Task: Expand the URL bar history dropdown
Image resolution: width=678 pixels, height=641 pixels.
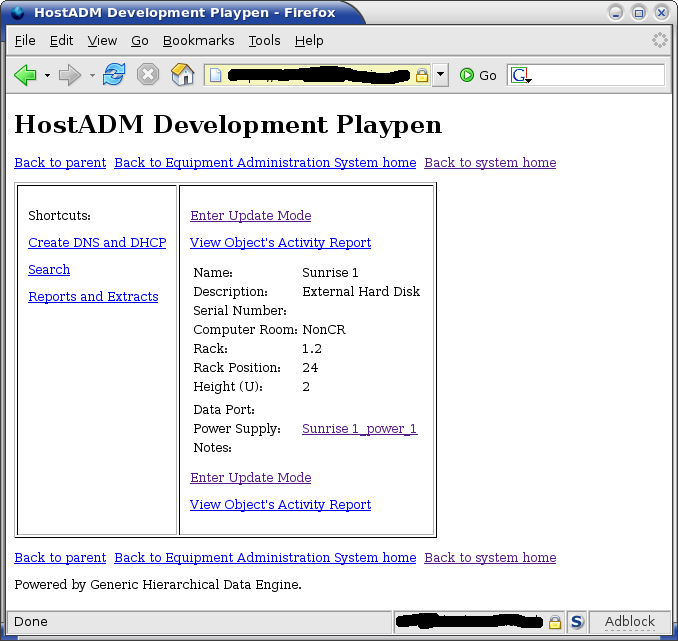Action: pyautogui.click(x=441, y=76)
